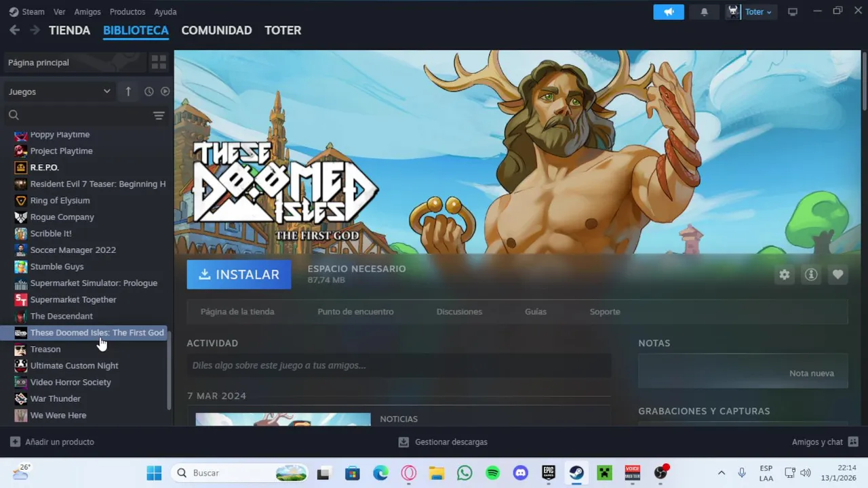Open the Ayuda menu
868x488 pixels.
pyautogui.click(x=165, y=12)
